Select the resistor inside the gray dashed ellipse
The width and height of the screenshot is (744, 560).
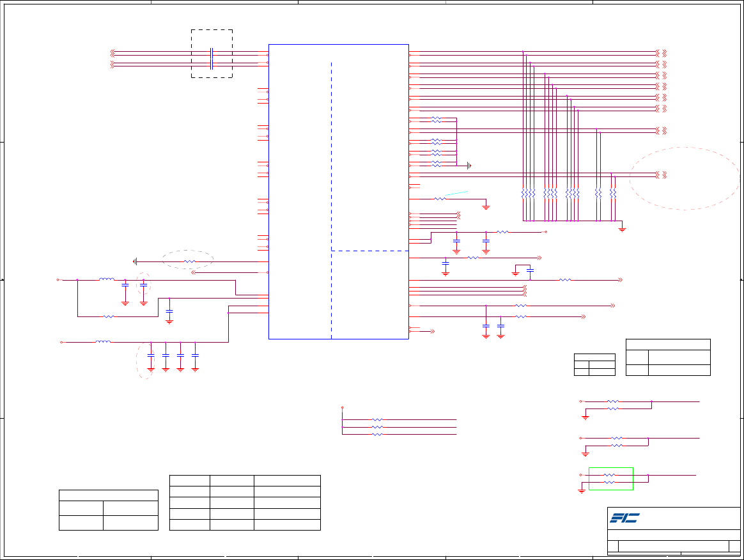189,261
